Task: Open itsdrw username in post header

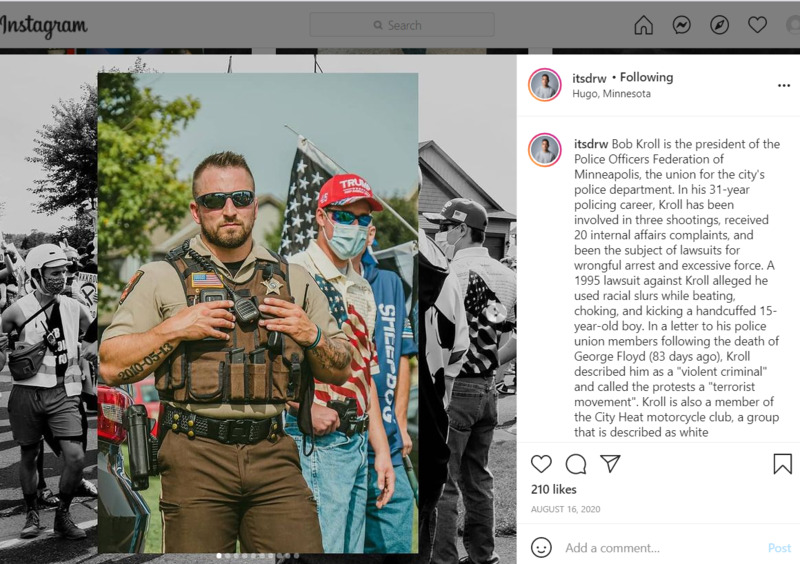Action: [589, 78]
